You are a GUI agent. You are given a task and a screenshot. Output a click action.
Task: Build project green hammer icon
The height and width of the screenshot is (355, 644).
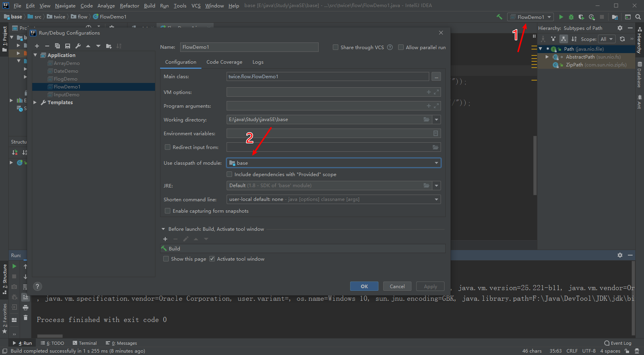499,17
